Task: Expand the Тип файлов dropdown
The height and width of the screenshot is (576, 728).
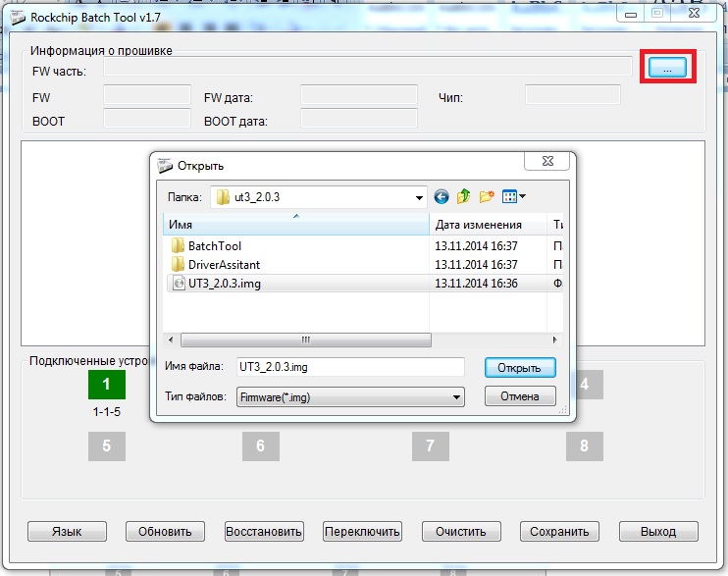Action: point(456,396)
